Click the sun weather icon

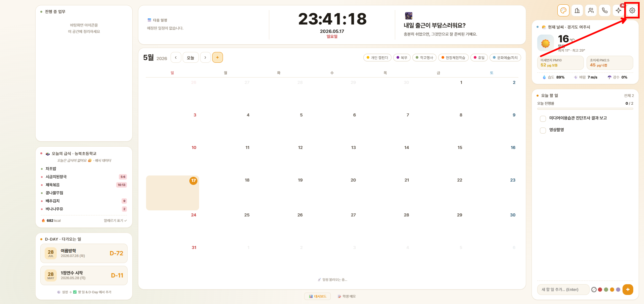[x=546, y=43]
